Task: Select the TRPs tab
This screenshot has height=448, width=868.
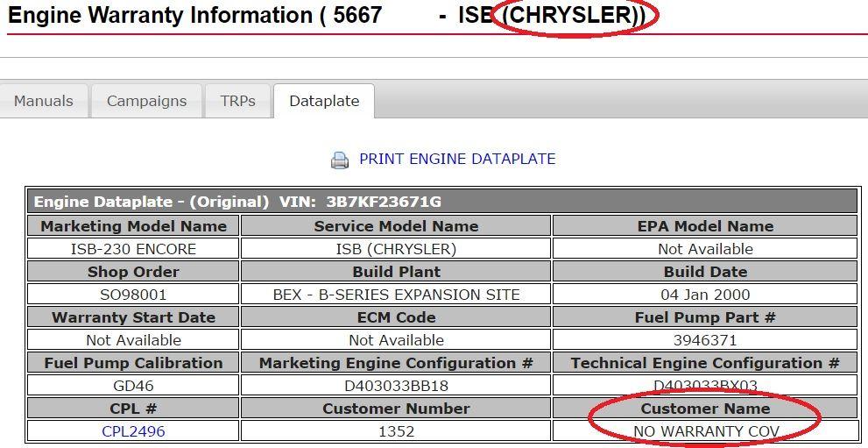Action: pyautogui.click(x=237, y=101)
